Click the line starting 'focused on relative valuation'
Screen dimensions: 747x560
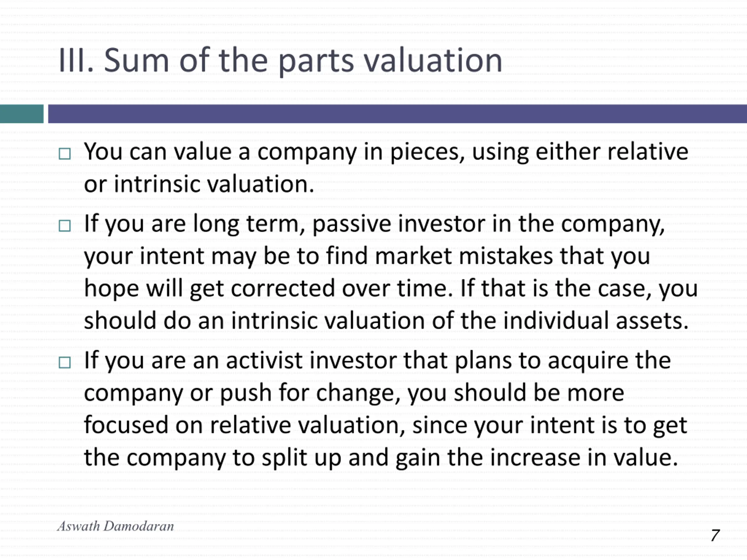click(386, 426)
